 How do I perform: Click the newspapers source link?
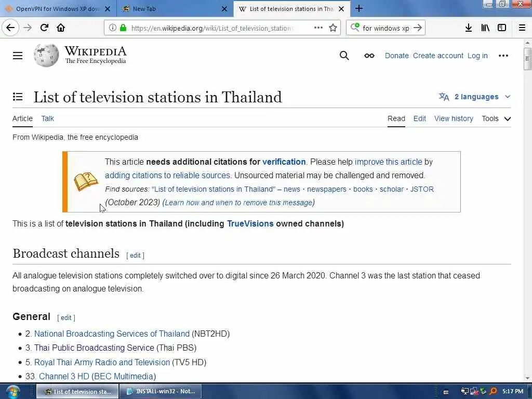click(327, 189)
